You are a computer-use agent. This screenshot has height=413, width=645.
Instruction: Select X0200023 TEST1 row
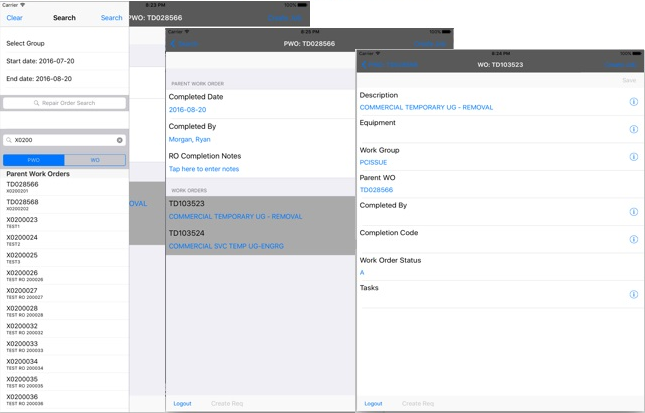pos(65,223)
